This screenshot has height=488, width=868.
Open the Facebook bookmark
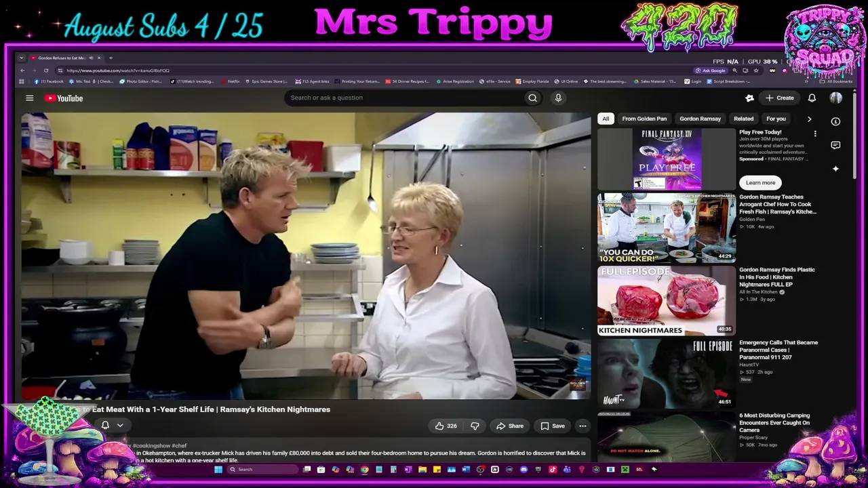(50, 81)
